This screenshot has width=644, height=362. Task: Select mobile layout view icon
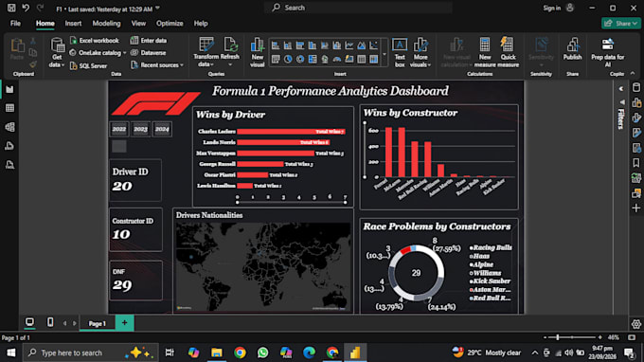[50, 322]
